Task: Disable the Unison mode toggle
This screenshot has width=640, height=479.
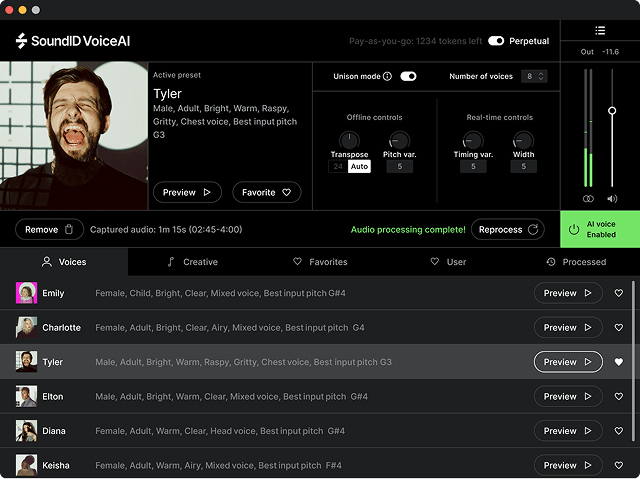Action: [408, 76]
